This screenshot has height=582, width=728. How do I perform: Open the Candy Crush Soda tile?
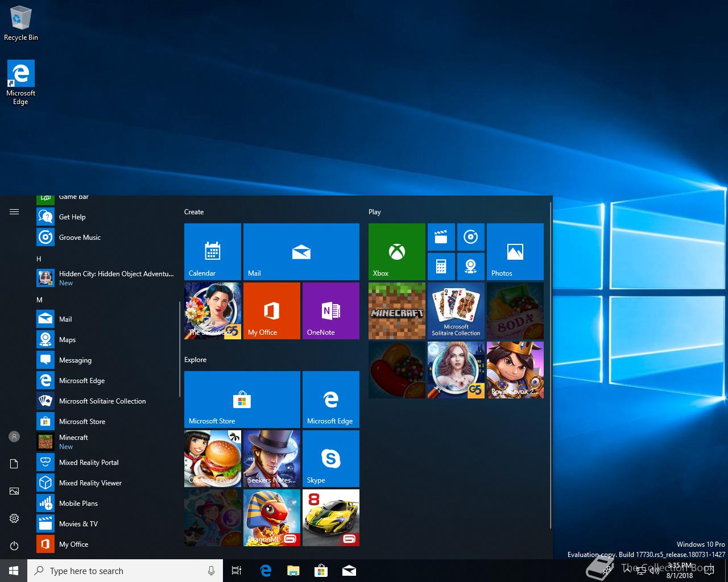[x=515, y=310]
